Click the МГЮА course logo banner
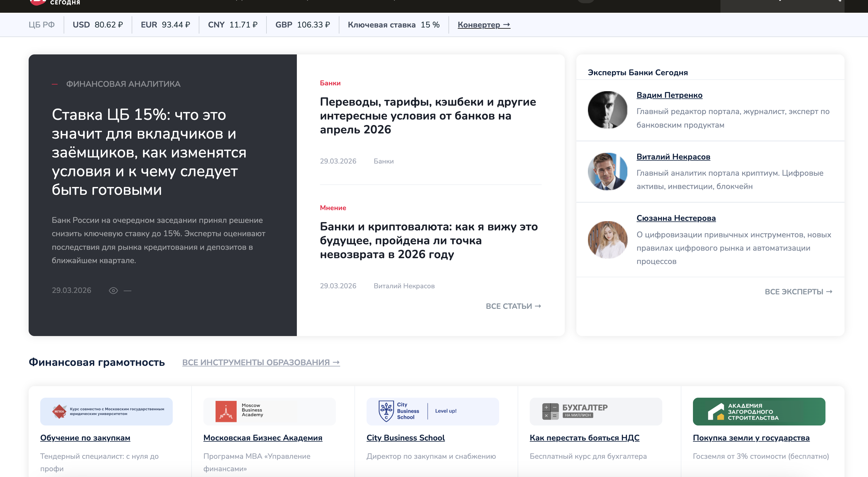Screen dimensions: 868x477 (106, 411)
